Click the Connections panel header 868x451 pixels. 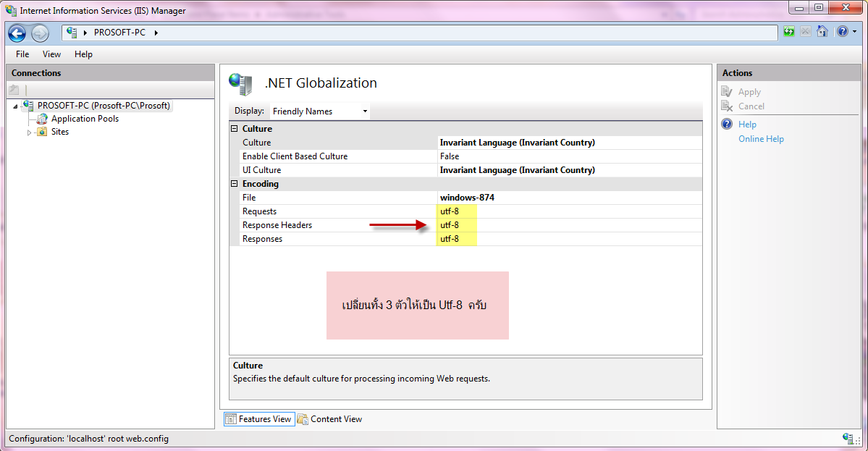pyautogui.click(x=110, y=72)
